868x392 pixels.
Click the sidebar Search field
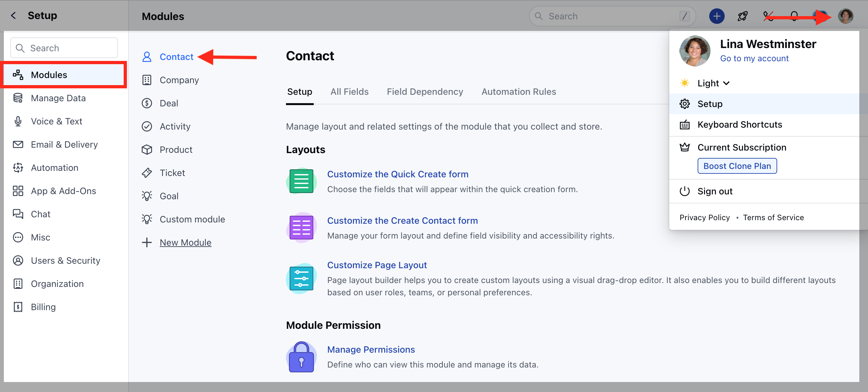pyautogui.click(x=64, y=48)
